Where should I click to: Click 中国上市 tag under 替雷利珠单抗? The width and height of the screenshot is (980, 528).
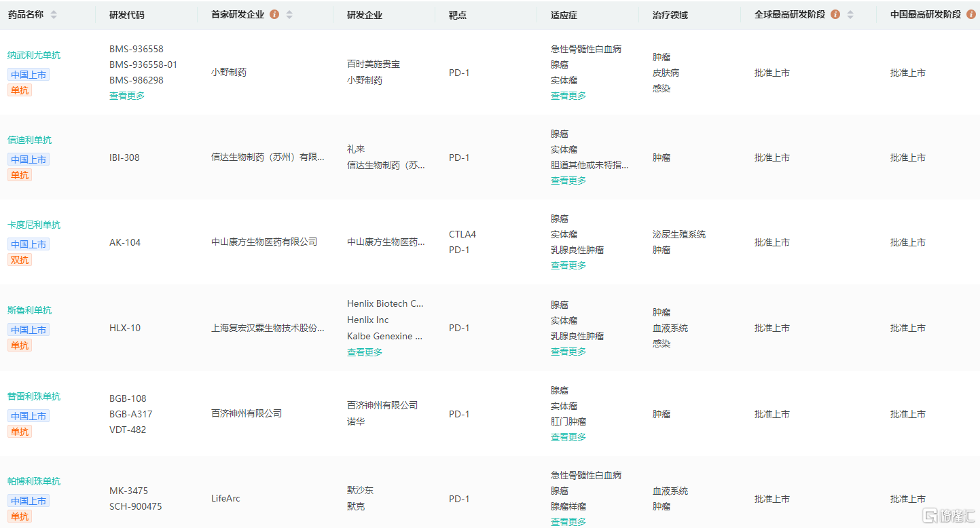[x=29, y=416]
